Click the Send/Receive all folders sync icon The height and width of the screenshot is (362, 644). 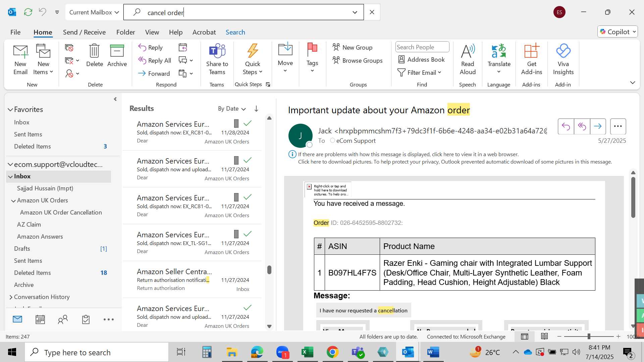coord(28,12)
